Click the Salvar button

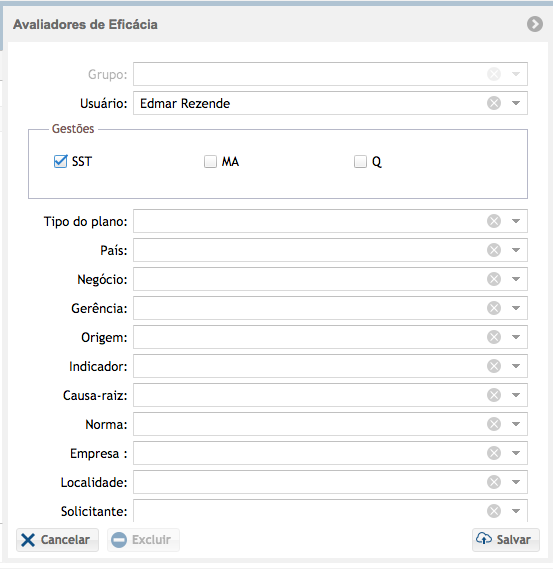coord(506,540)
